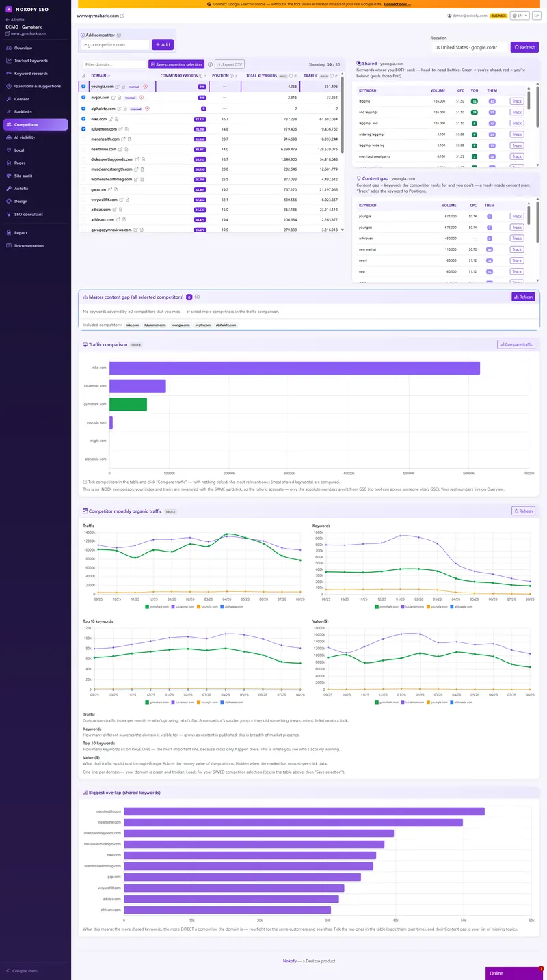The height and width of the screenshot is (980, 547).
Task: Remove the manual competitor nvgtn.com
Action: point(142,97)
